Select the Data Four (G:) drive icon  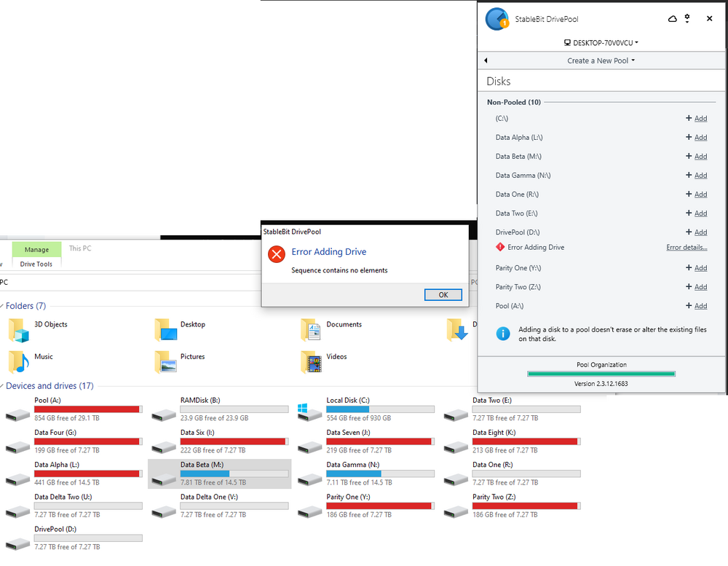17,447
